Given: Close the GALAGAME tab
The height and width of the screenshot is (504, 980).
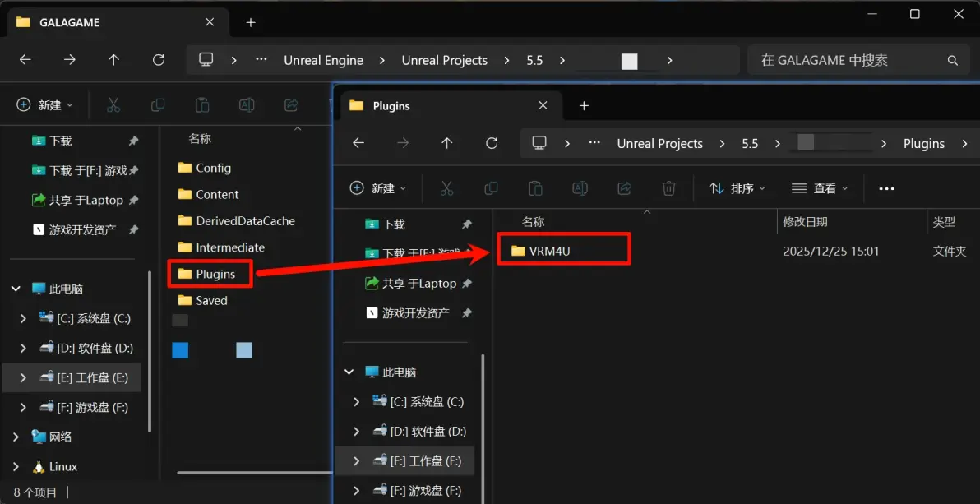Looking at the screenshot, I should coord(210,22).
